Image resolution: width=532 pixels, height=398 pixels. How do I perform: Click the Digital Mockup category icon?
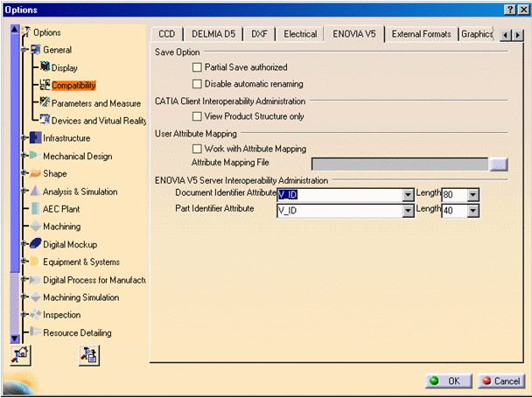click(35, 244)
